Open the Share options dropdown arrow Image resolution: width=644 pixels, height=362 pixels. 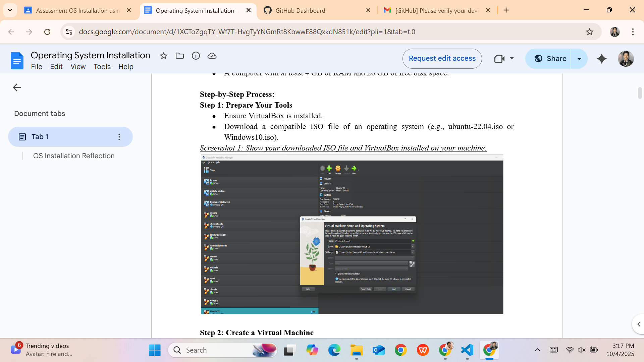[x=579, y=59]
